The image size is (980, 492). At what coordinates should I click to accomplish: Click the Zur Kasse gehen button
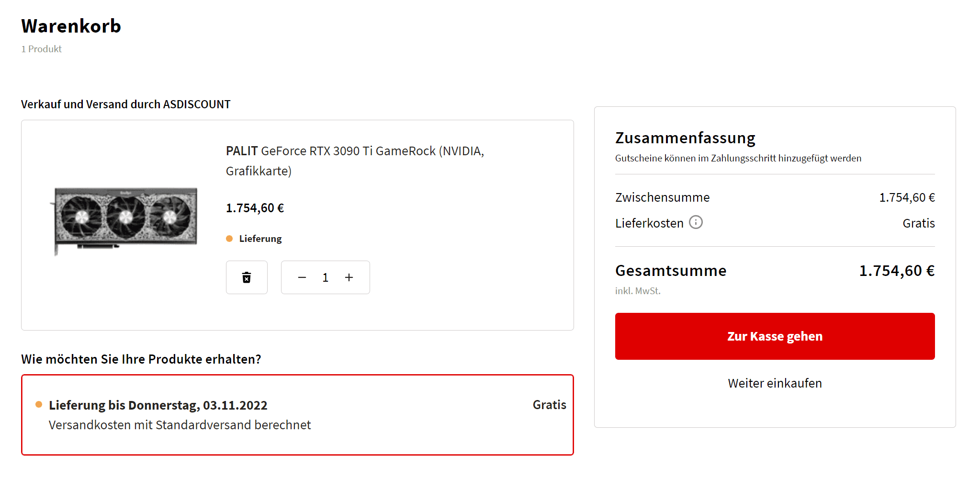click(775, 336)
